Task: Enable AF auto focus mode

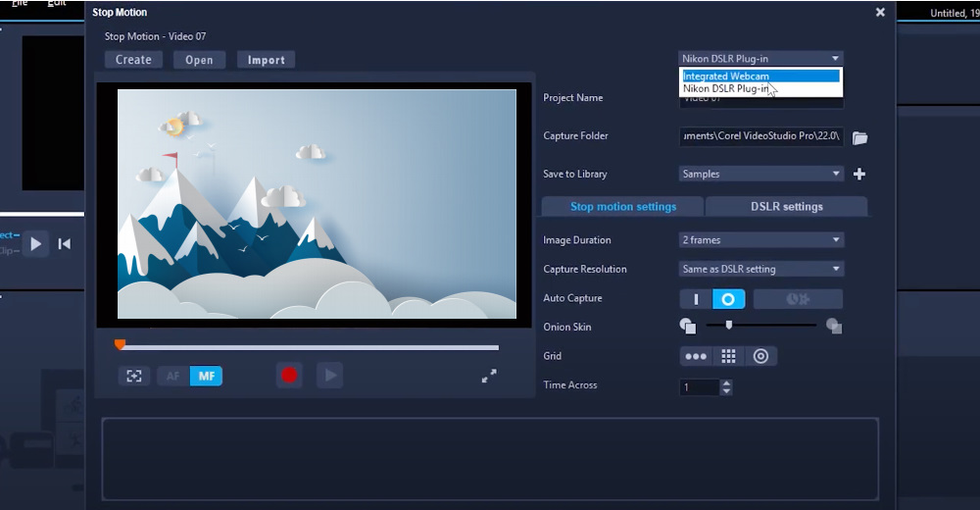Action: pyautogui.click(x=173, y=376)
